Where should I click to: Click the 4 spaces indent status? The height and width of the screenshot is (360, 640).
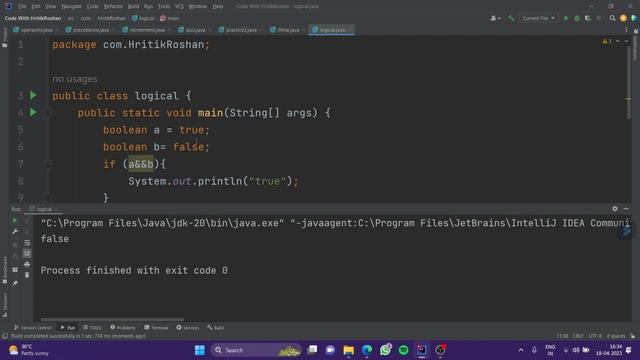[616, 336]
